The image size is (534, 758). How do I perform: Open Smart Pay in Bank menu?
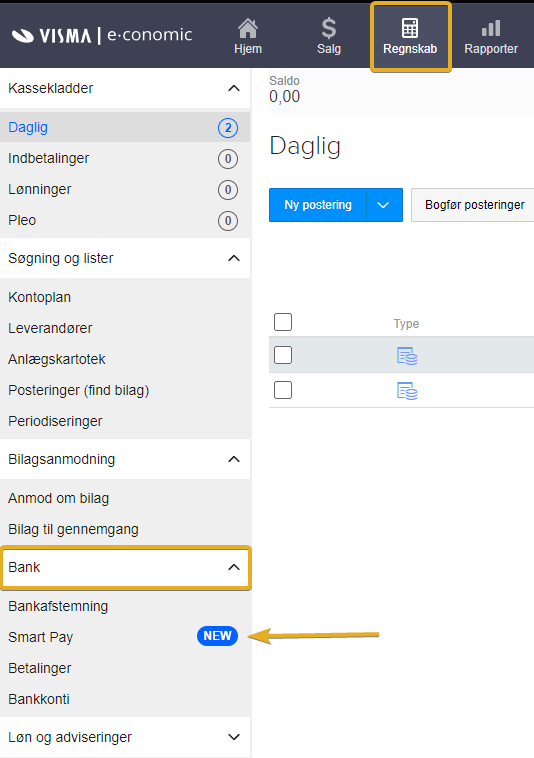(x=41, y=637)
